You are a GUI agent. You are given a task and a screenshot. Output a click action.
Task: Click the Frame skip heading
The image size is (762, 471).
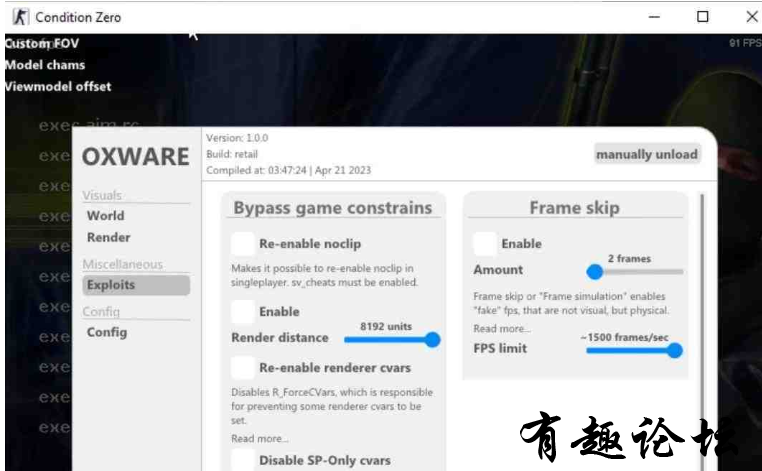point(574,208)
